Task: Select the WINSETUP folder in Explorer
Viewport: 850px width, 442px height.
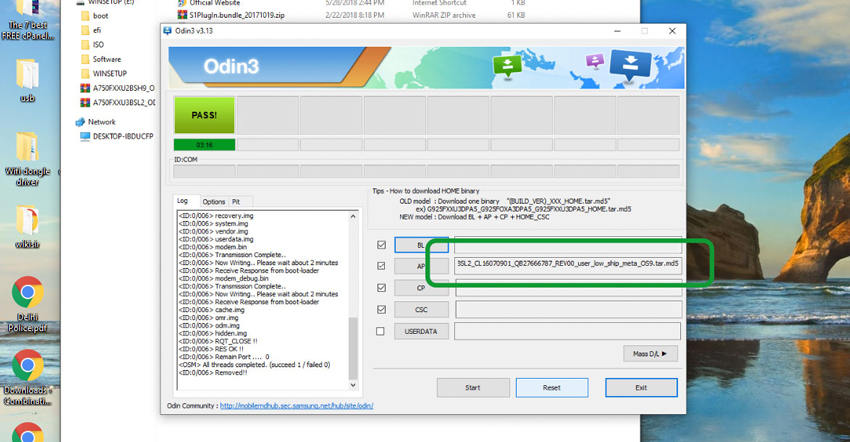Action: pyautogui.click(x=104, y=73)
